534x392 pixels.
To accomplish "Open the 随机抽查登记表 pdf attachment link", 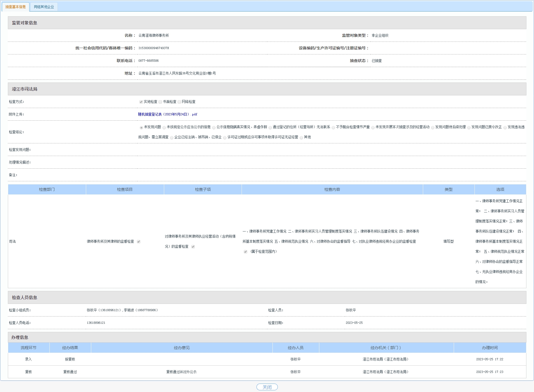I will [x=168, y=114].
